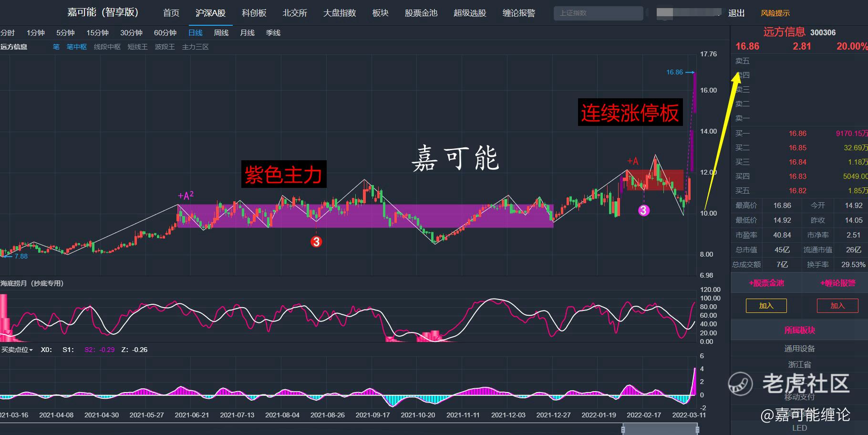This screenshot has width=868, height=435.
Task: Click the magenta number 3 buy-point marker
Action: click(644, 210)
